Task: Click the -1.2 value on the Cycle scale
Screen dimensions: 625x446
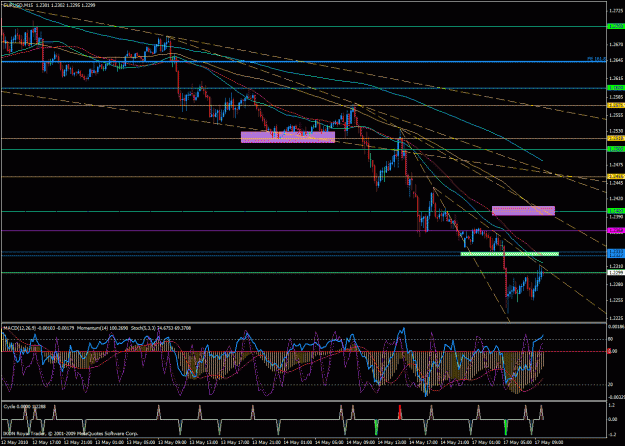Action: (x=611, y=434)
